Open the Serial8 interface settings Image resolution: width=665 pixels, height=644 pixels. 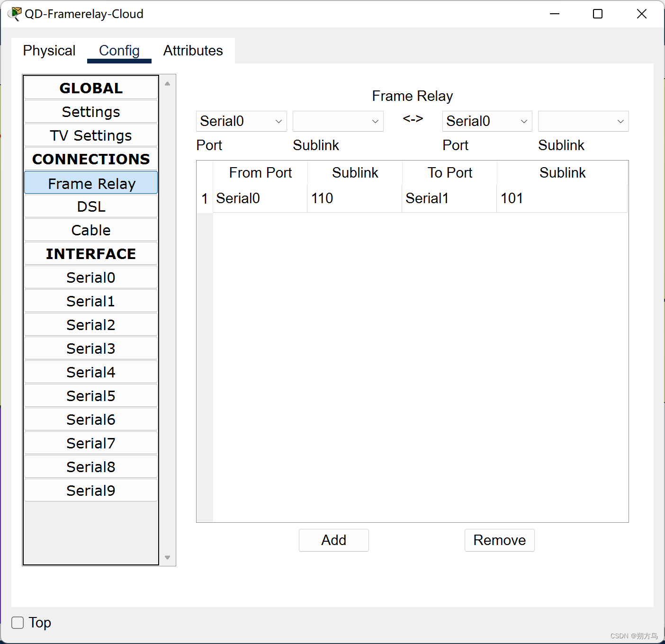(x=91, y=467)
